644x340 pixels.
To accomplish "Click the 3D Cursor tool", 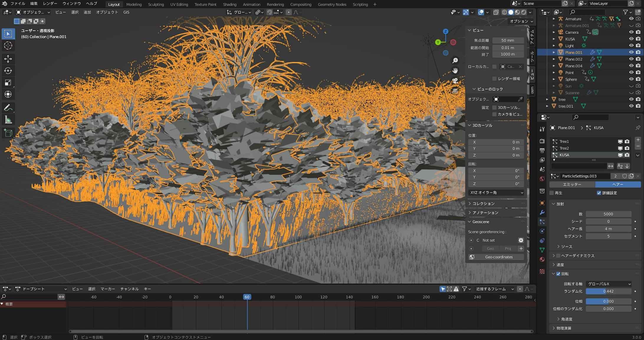I will click(8, 45).
